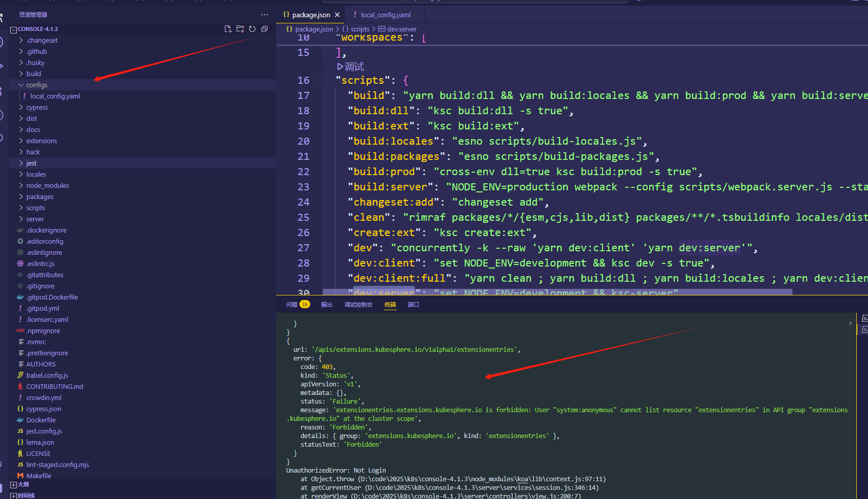Open the cypress.json file

44,409
